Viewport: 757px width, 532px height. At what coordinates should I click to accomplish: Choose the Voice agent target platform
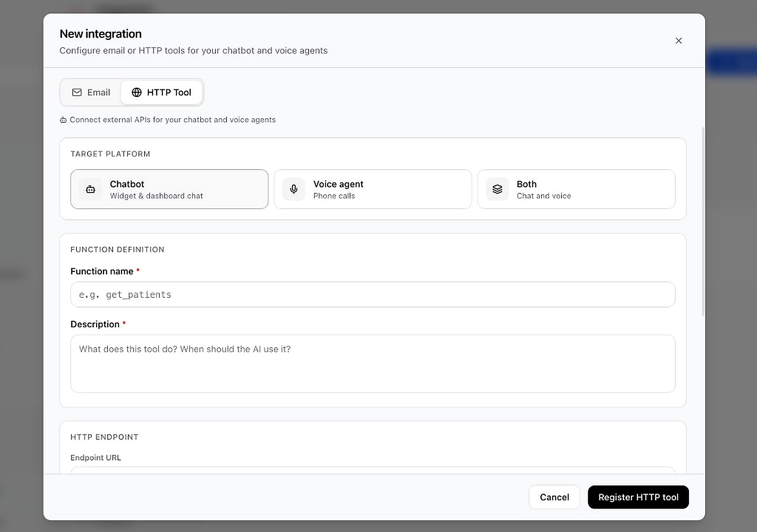tap(373, 189)
